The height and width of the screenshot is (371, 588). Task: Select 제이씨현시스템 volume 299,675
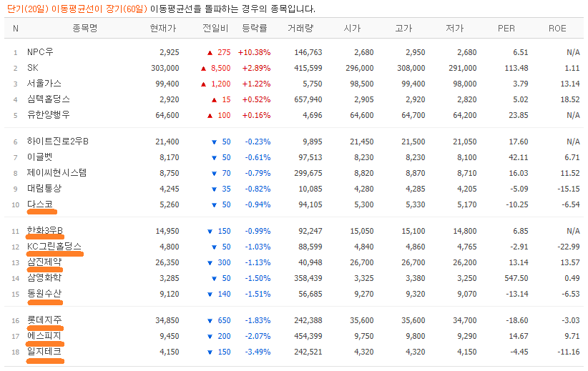(308, 174)
